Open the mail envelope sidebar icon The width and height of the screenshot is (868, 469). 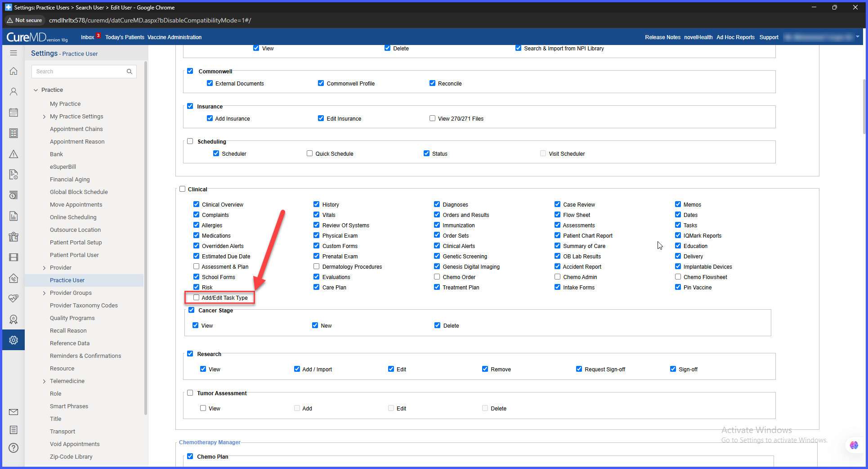(x=13, y=412)
